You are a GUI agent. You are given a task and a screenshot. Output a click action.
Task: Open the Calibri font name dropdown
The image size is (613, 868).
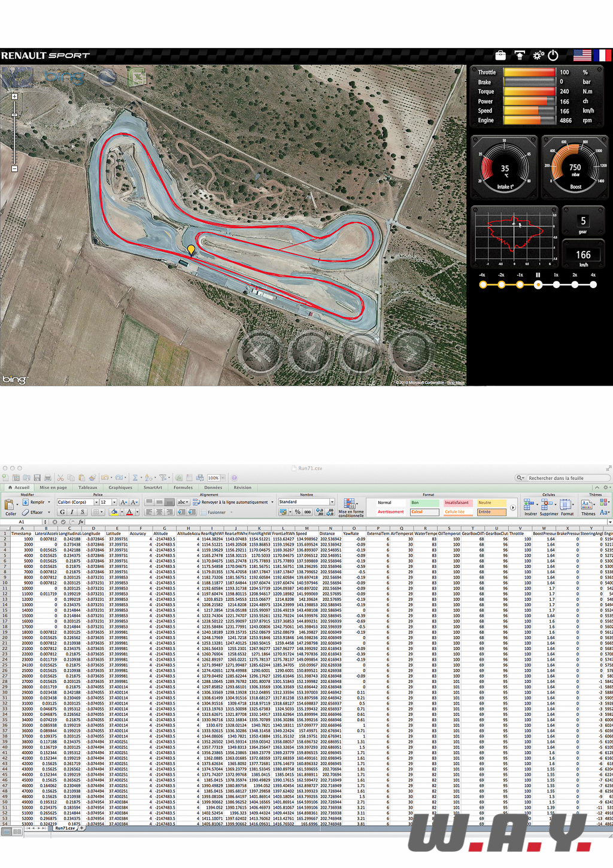96,503
